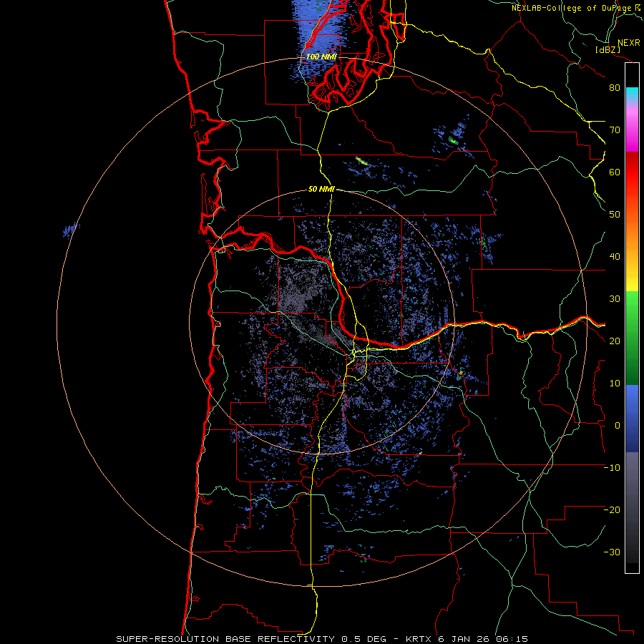Click the 40 value on the dBZ scale
The image size is (644, 644).
615,257
